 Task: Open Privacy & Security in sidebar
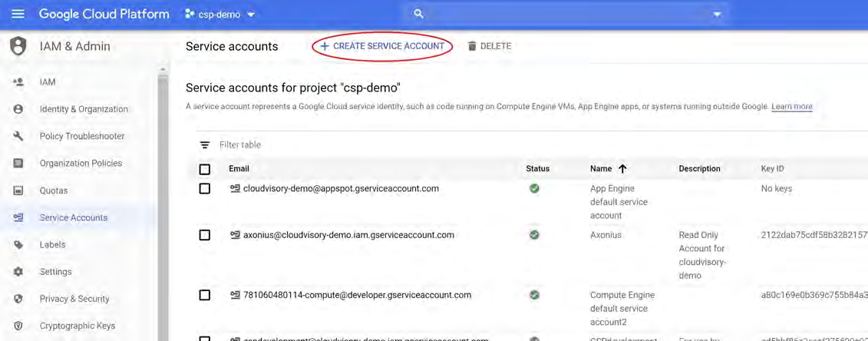pyautogui.click(x=74, y=299)
